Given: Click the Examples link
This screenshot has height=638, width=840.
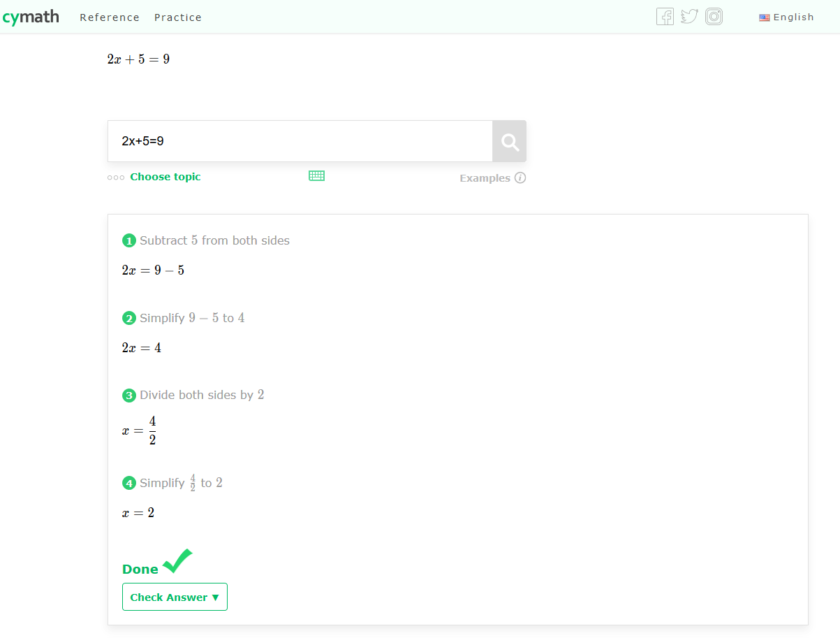Looking at the screenshot, I should click(485, 178).
